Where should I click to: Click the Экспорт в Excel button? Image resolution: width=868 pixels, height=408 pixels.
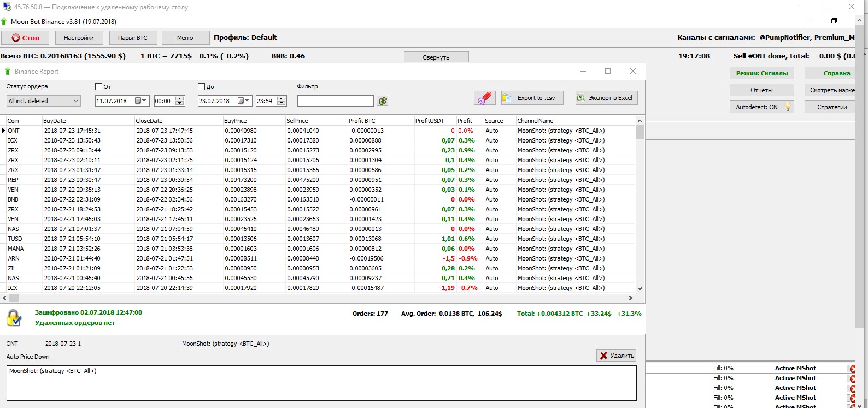coord(606,98)
